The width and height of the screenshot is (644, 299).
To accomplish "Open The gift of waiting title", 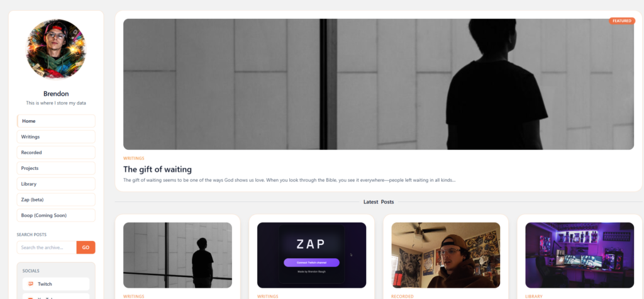I will pos(157,169).
